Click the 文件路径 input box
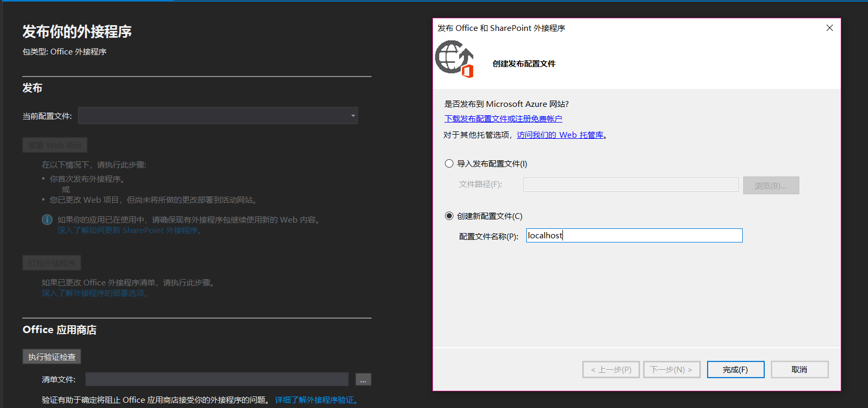Image resolution: width=868 pixels, height=408 pixels. point(631,184)
